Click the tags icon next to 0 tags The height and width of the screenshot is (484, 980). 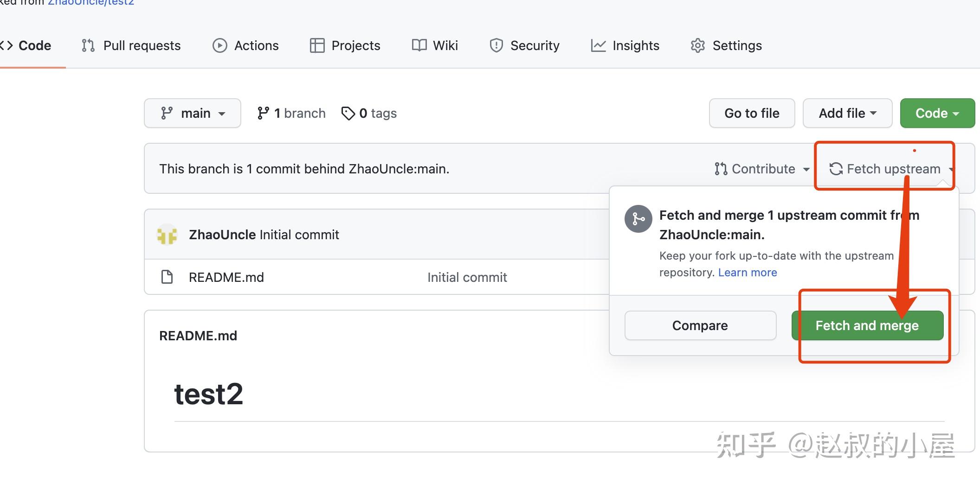pyautogui.click(x=348, y=113)
